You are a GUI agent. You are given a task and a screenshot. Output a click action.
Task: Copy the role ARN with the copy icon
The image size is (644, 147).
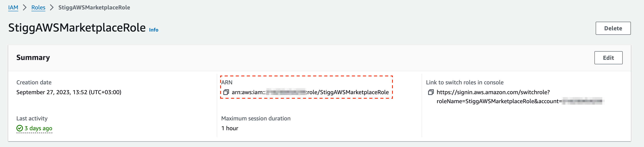click(226, 92)
